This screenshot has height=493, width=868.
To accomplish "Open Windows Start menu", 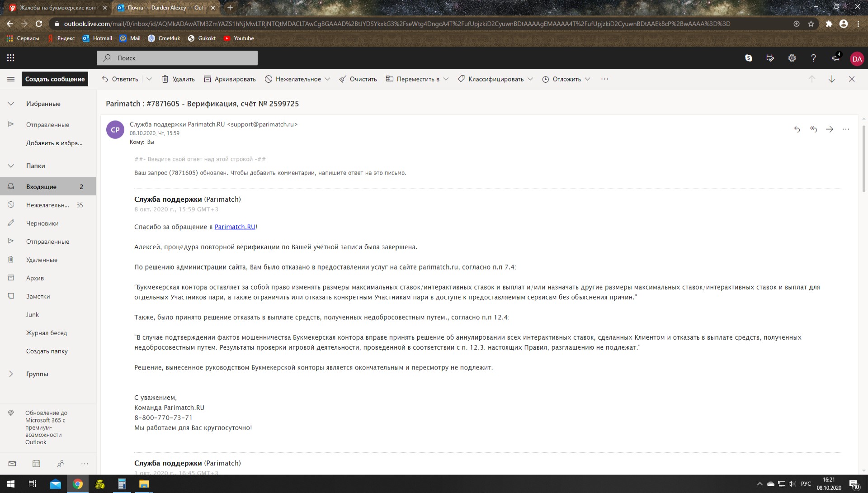I will (x=11, y=484).
